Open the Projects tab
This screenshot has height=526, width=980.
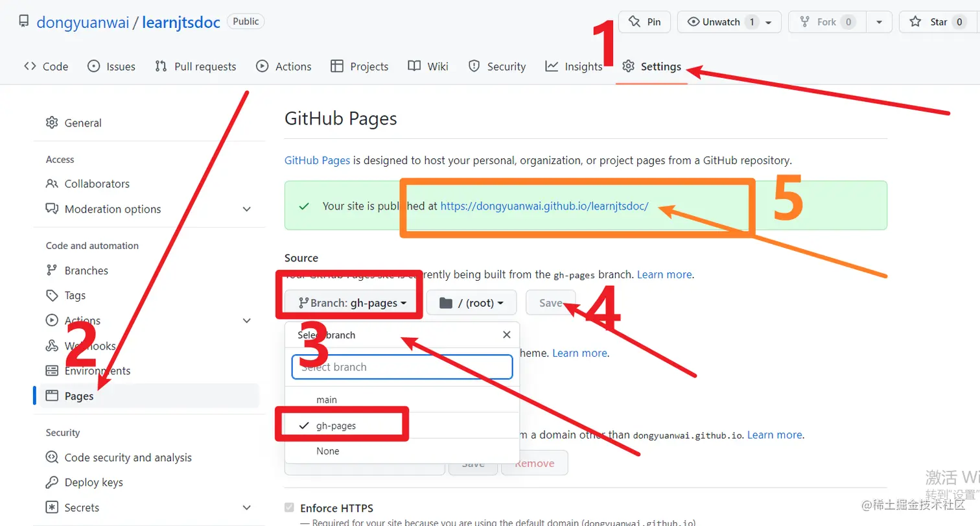click(360, 66)
